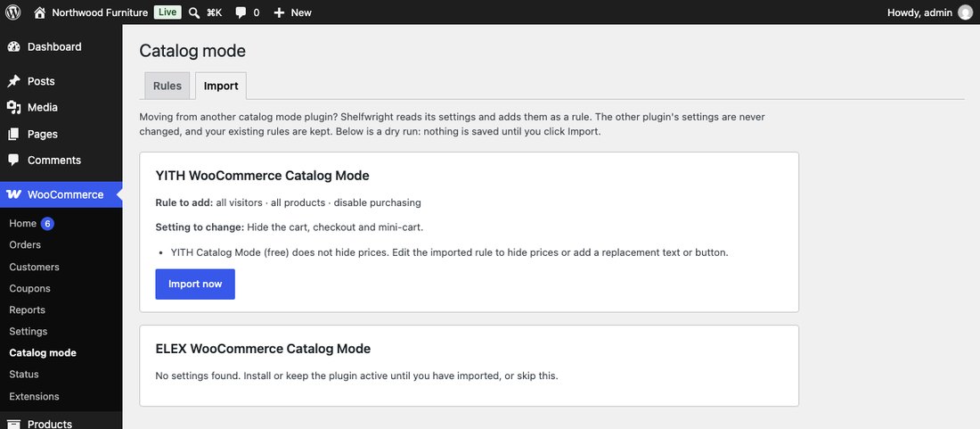Open the Extensions submenu item

(x=35, y=397)
